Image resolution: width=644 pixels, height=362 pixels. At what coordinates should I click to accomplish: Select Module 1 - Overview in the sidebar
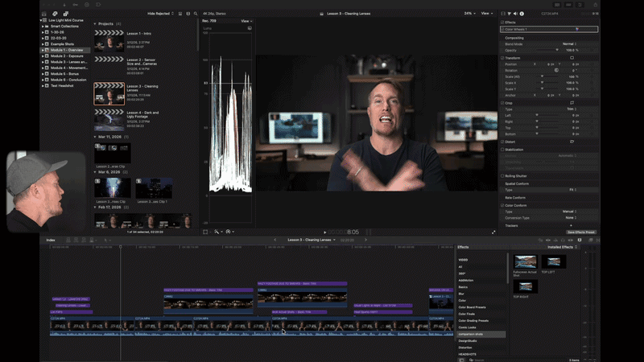[x=66, y=50]
